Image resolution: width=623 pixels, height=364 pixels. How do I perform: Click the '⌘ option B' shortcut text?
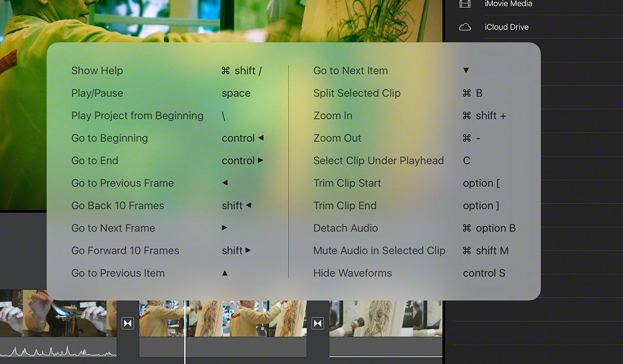(x=489, y=228)
